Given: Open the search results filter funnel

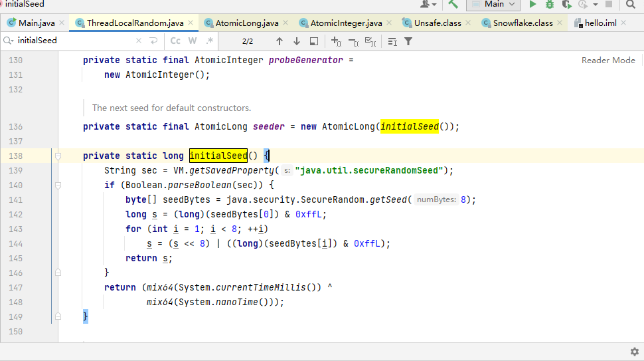Looking at the screenshot, I should 408,41.
